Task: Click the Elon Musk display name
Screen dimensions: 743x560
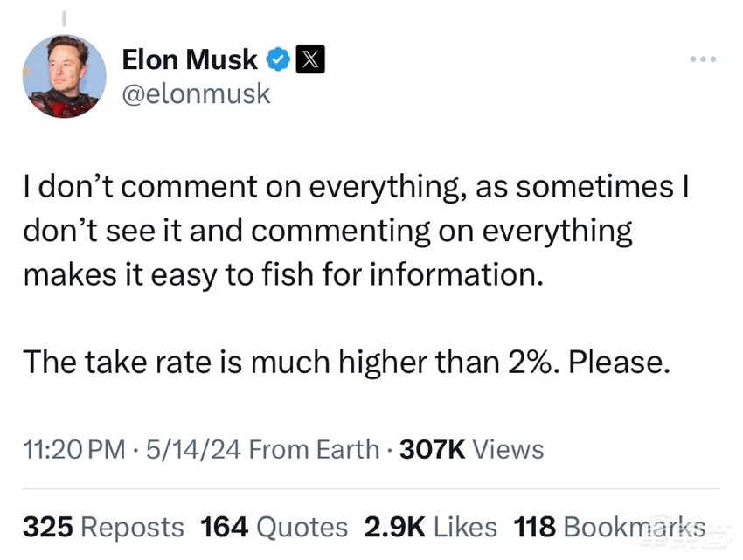Action: [x=190, y=59]
